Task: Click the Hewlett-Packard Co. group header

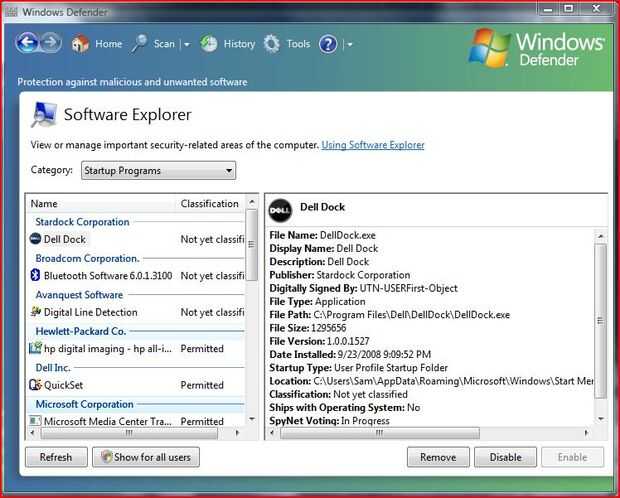Action: coord(81,331)
